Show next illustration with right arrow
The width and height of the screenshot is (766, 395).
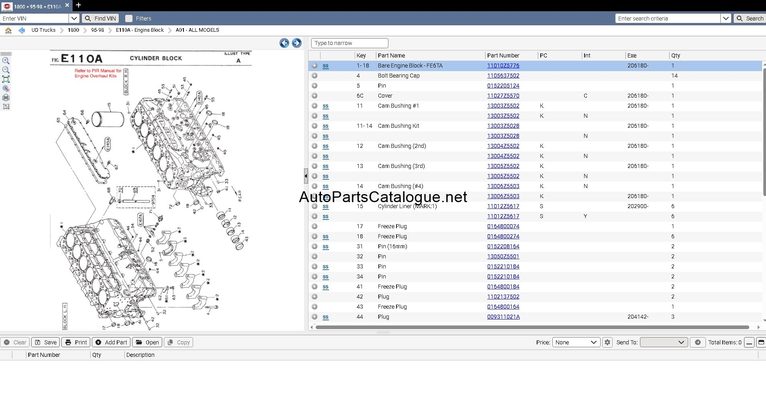(297, 43)
